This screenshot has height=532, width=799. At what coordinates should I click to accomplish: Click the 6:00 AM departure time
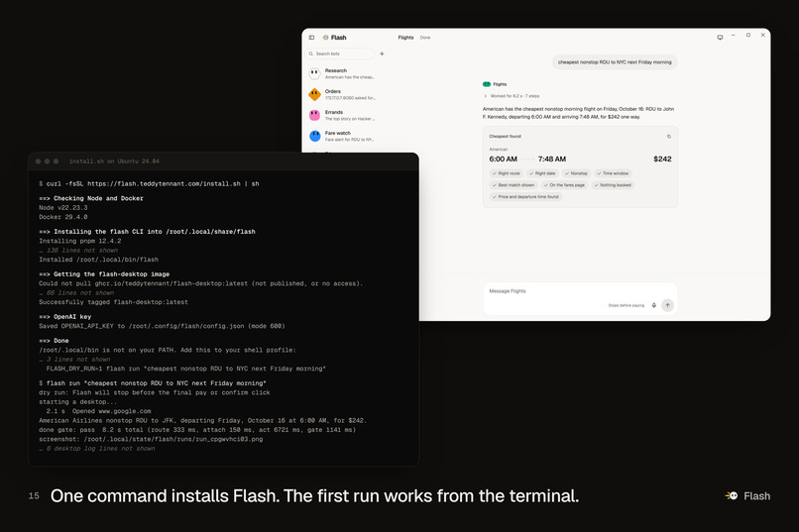click(x=503, y=159)
